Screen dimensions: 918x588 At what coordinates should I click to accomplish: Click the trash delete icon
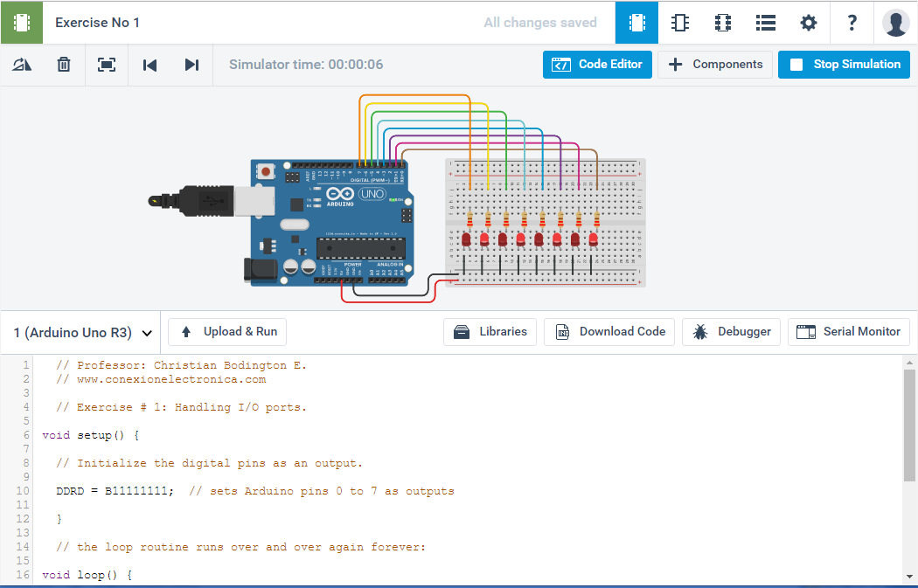pyautogui.click(x=64, y=65)
